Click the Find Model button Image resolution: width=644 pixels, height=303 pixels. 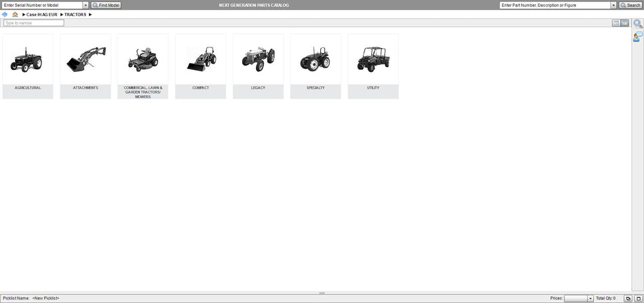(106, 5)
